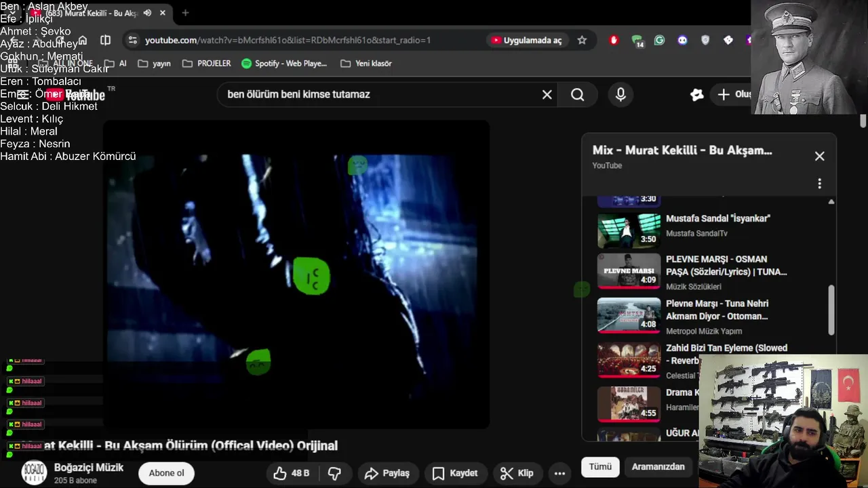
Task: Click the playlist scrollbar thumb
Action: click(x=831, y=309)
